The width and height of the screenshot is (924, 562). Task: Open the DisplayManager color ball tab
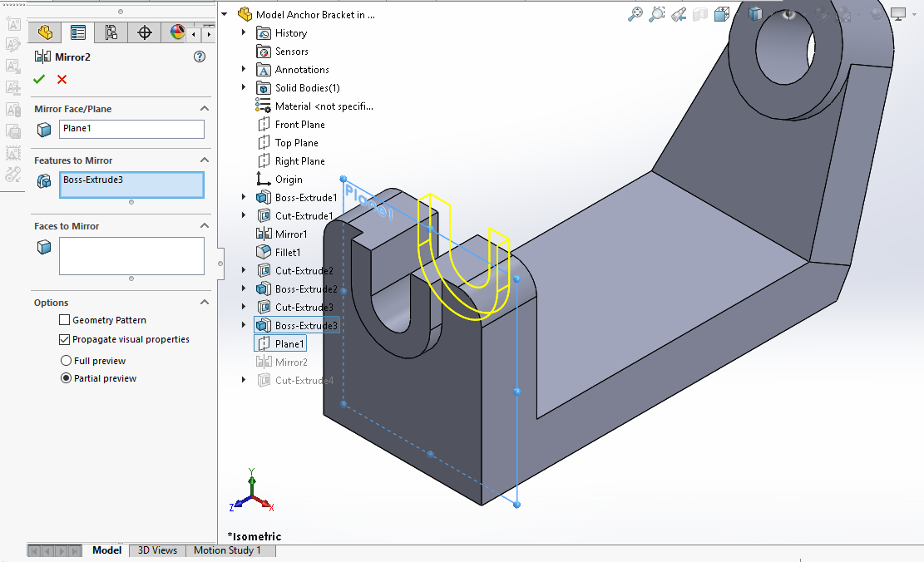[177, 32]
